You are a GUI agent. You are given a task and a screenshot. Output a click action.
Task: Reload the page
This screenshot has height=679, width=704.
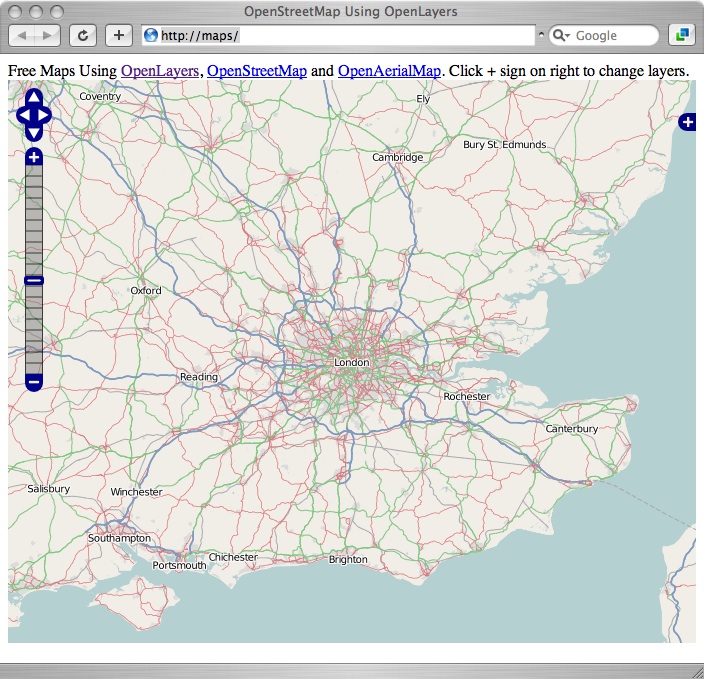coord(83,35)
